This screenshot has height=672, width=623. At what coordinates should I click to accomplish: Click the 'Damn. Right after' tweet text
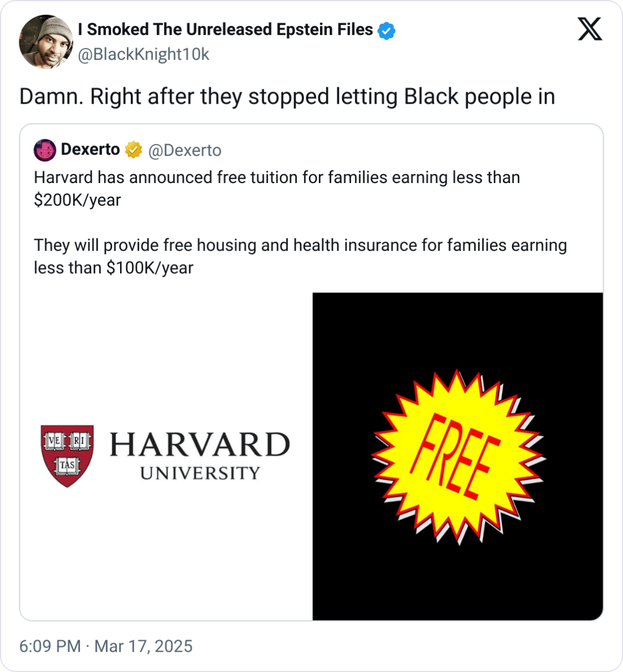click(287, 97)
